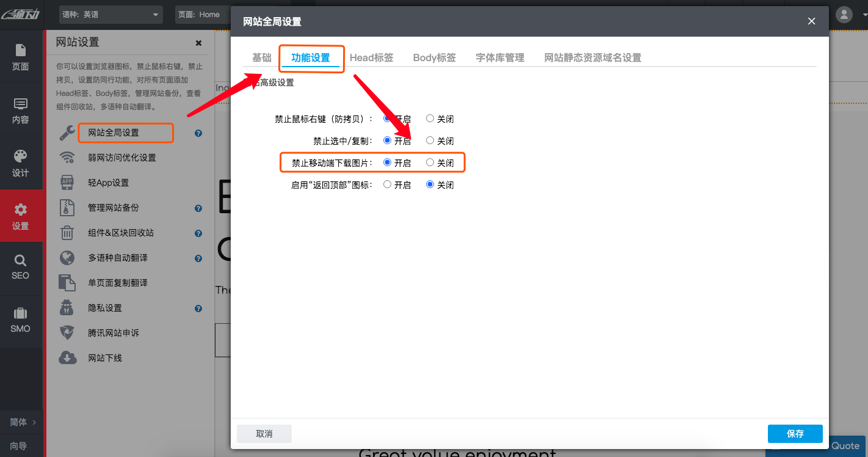Set 禁止鼠标右键 to 关闭
The image size is (868, 457).
click(429, 118)
